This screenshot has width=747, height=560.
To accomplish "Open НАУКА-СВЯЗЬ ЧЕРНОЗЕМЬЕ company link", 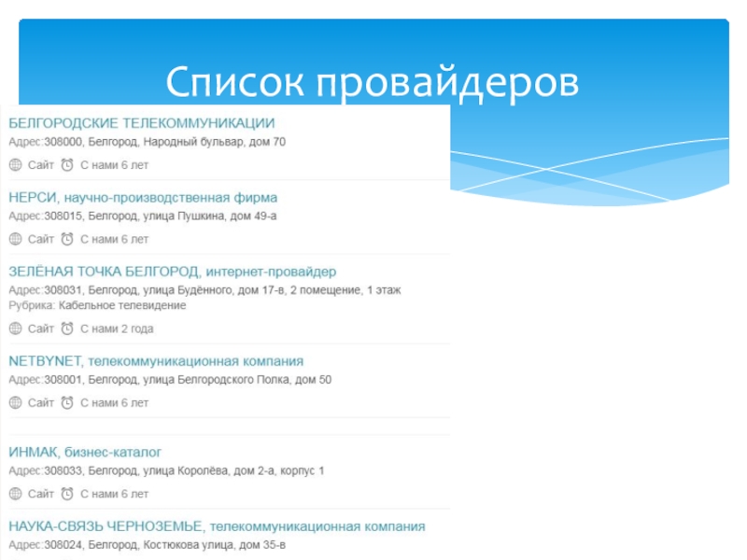I will point(217,526).
